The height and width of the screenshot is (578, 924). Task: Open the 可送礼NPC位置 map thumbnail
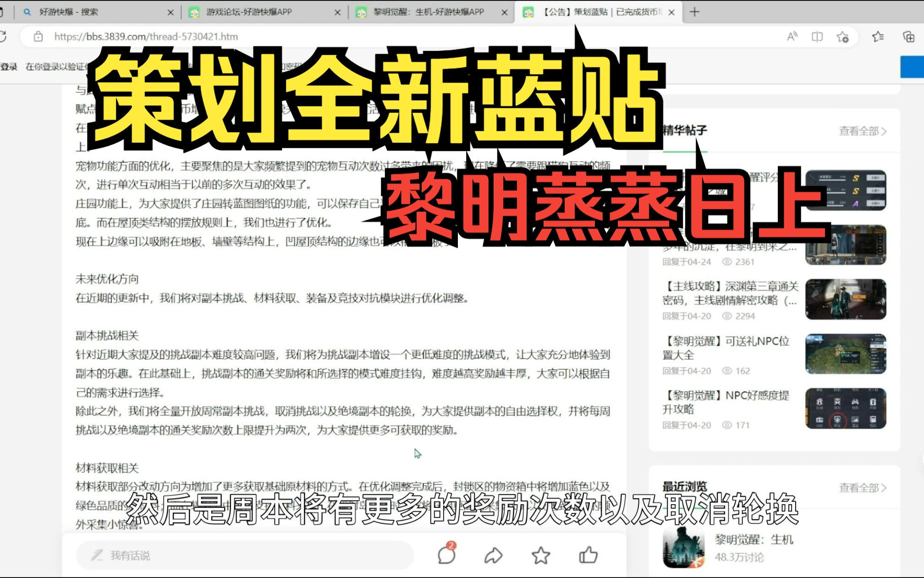click(846, 354)
